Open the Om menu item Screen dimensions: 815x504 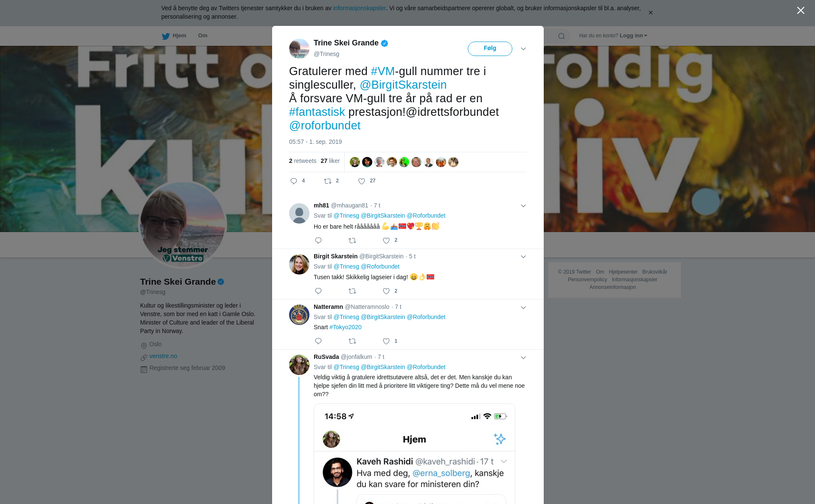[202, 36]
